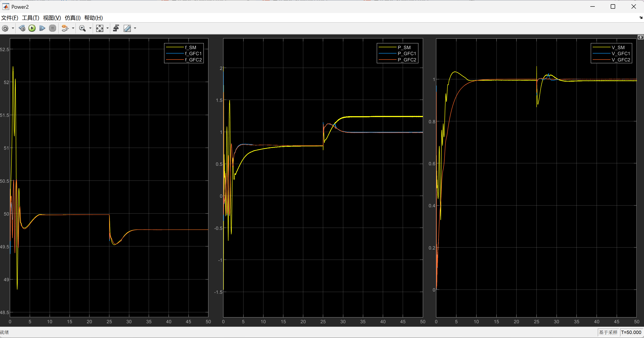Minimize the Power2 scope window
644x338 pixels.
(x=592, y=6)
